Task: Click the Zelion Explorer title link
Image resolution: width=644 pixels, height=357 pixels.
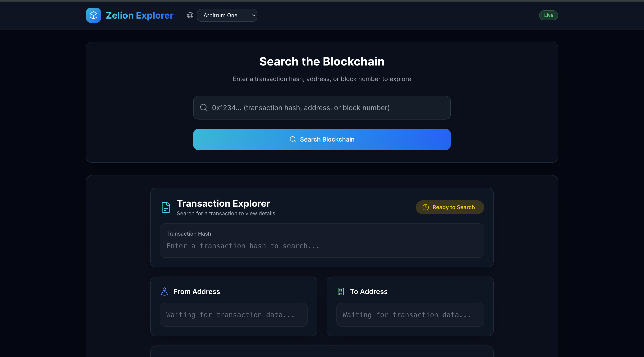Action: point(140,15)
